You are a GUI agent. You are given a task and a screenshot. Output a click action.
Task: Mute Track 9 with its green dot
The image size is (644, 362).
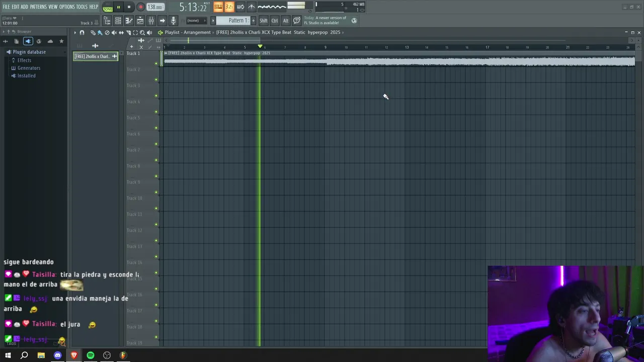pyautogui.click(x=156, y=192)
